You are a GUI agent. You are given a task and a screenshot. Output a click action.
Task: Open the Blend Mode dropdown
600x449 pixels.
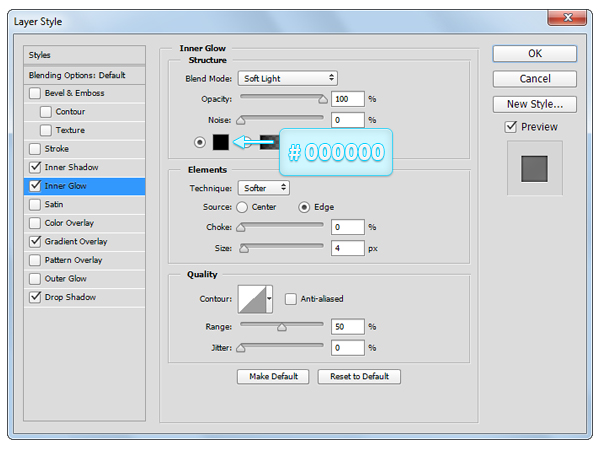[288, 78]
